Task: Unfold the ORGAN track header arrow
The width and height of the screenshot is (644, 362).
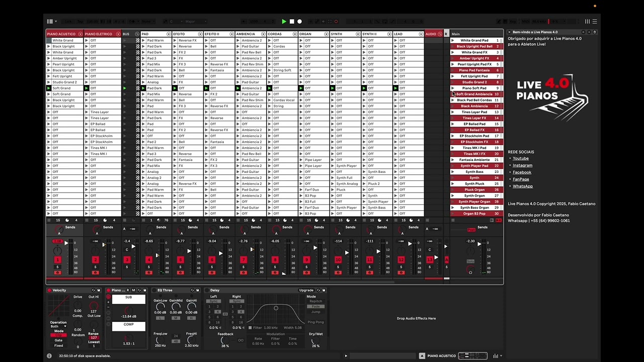Action: click(327, 34)
